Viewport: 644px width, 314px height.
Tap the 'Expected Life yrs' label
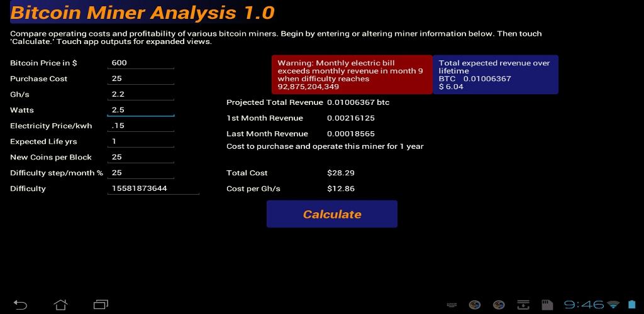click(x=43, y=142)
